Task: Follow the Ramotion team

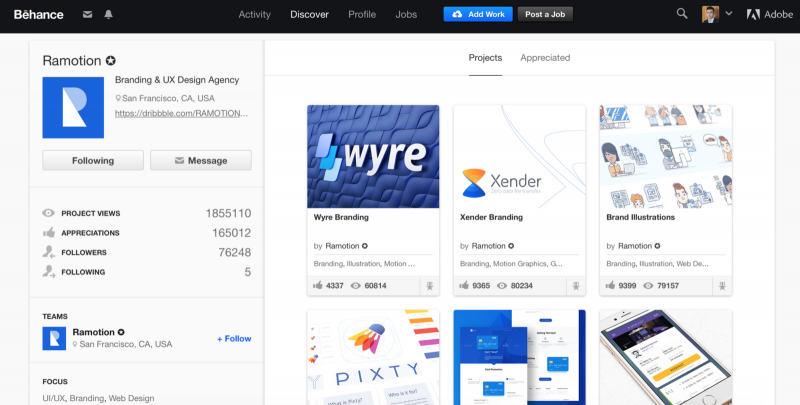Action: point(234,339)
